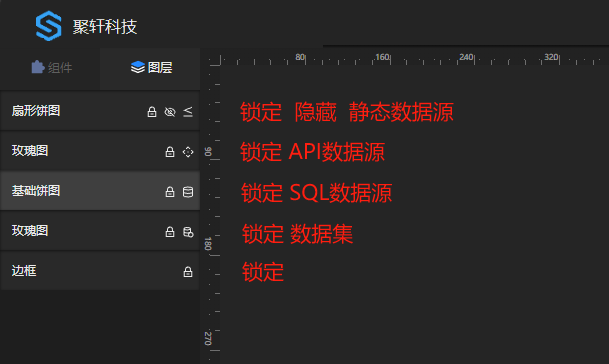Toggle the lock icon on 基础饼图

point(170,192)
